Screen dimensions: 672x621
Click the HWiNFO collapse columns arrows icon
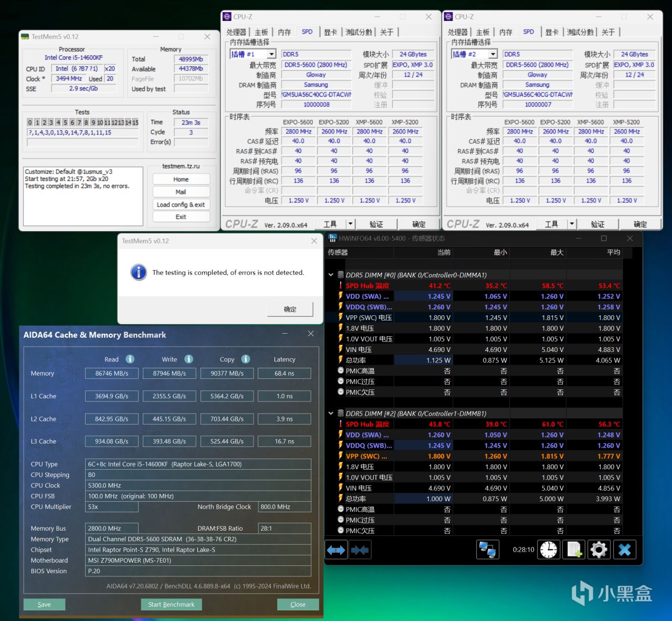point(360,550)
